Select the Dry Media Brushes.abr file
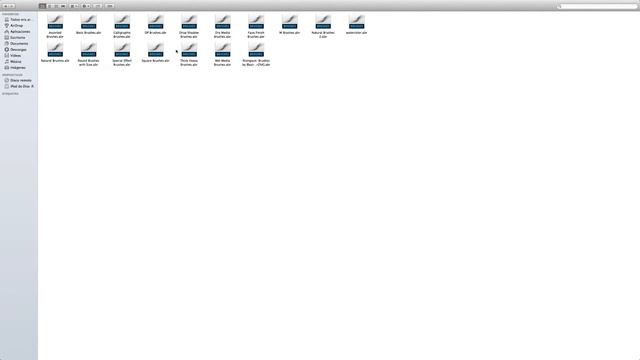640x360 pixels. point(222,26)
